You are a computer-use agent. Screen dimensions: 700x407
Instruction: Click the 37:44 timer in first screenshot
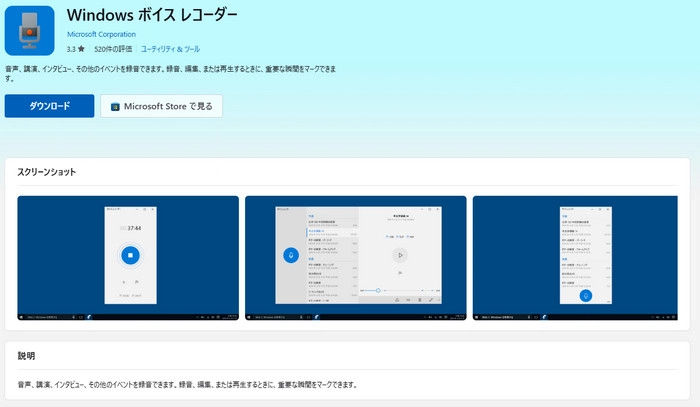[131, 228]
